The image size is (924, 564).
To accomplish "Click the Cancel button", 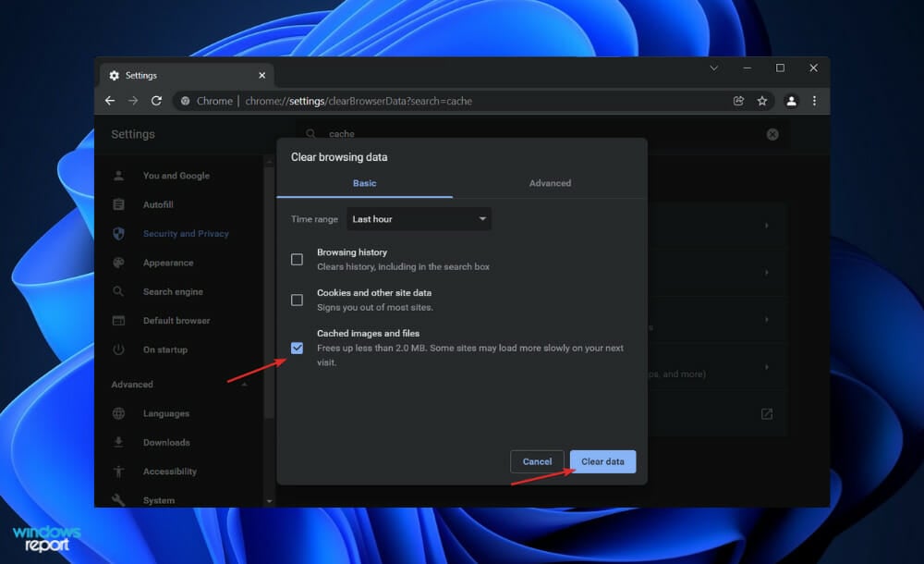I will pos(537,461).
